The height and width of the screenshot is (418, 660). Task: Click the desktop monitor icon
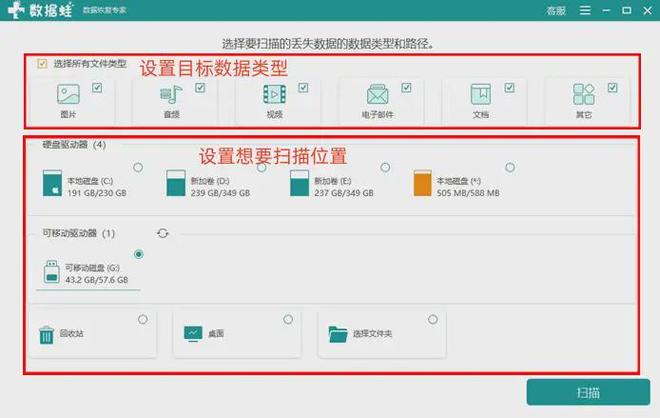click(193, 334)
